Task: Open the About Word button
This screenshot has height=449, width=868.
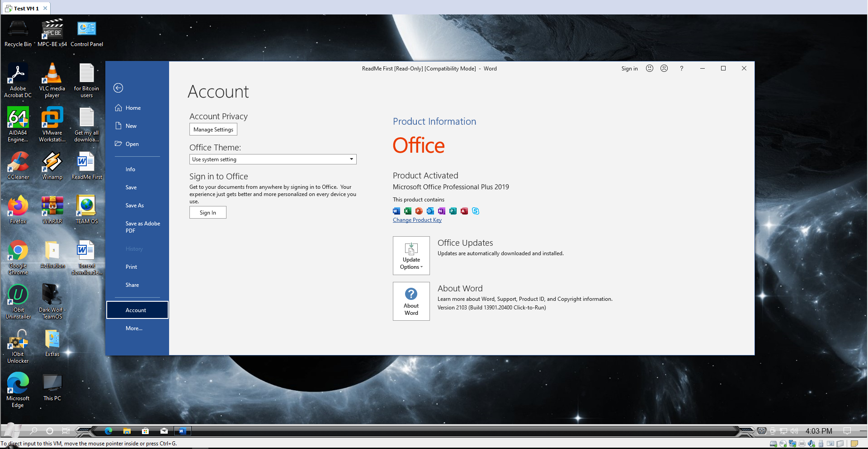Action: click(411, 301)
